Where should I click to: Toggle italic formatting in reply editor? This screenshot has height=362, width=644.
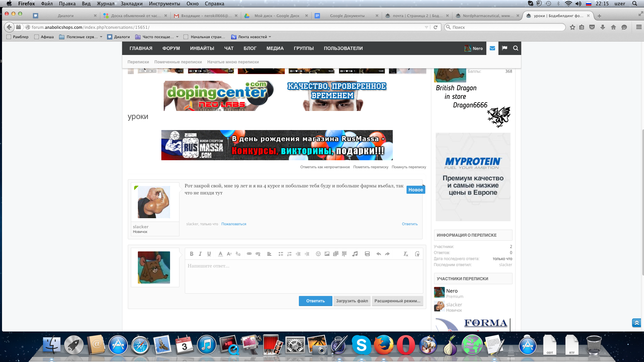pos(200,254)
